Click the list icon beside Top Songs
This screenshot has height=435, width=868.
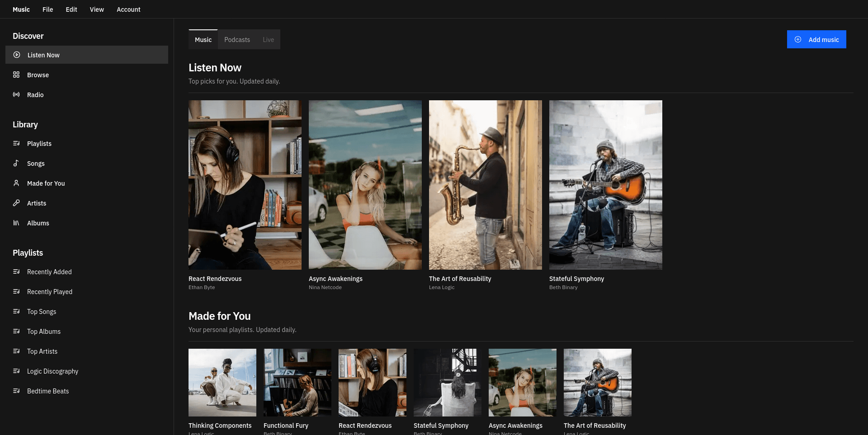point(16,311)
